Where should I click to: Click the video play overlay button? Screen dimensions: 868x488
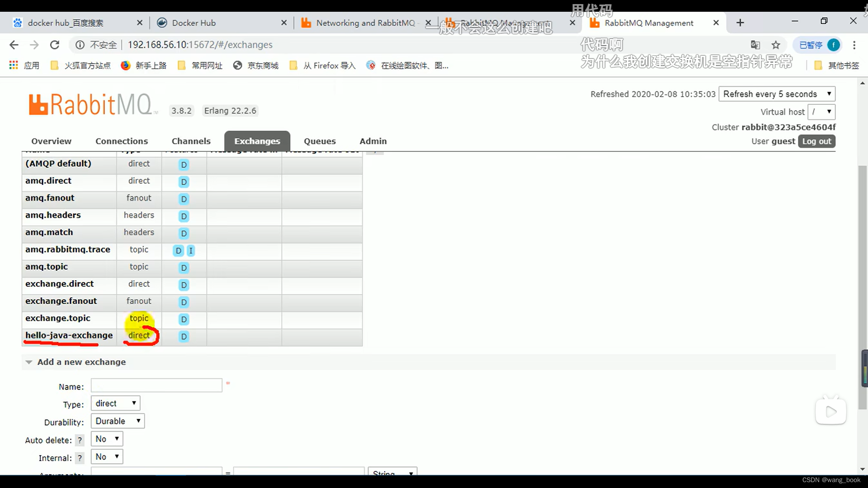[x=831, y=411]
